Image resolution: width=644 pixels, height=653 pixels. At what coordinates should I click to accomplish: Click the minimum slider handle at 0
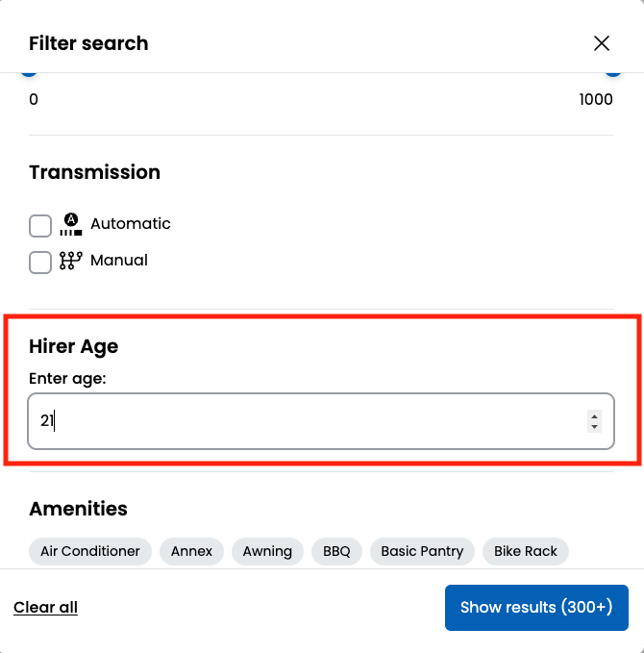pos(30,73)
